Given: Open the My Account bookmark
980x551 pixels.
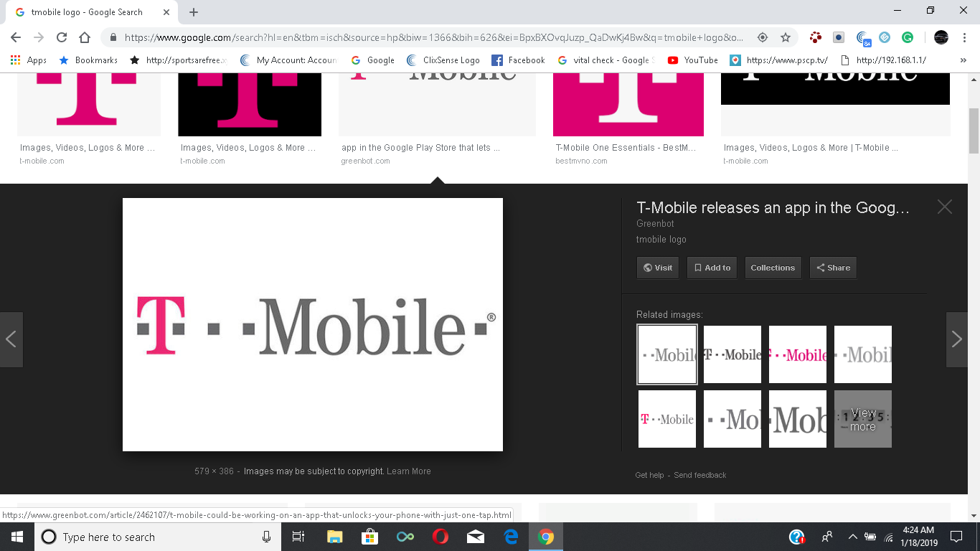Looking at the screenshot, I should pyautogui.click(x=288, y=60).
